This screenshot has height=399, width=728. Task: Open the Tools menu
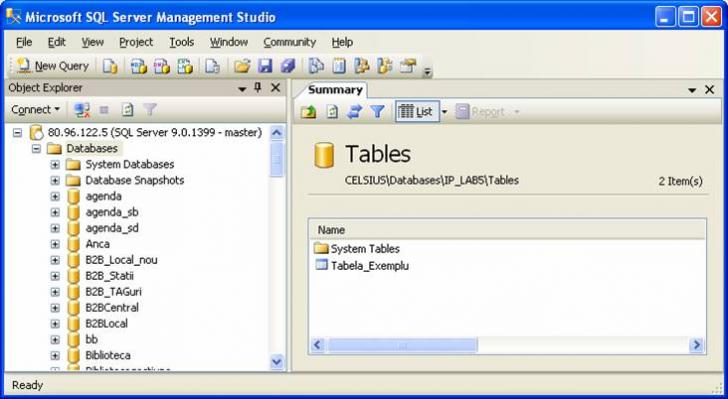182,42
